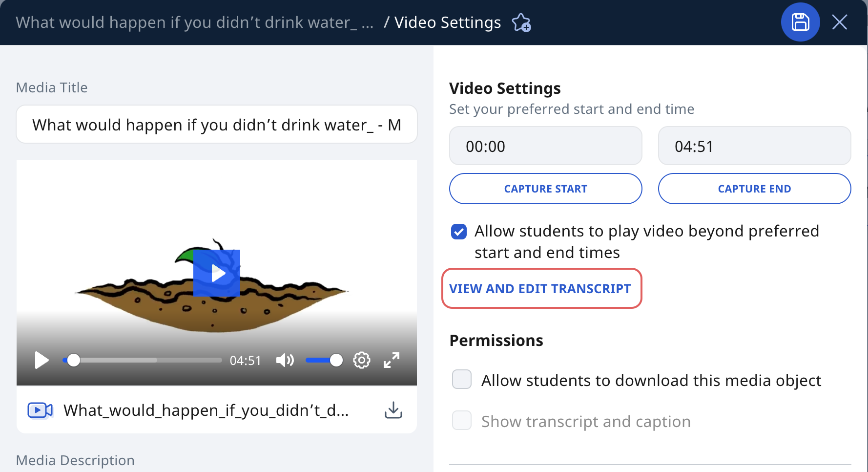Click the save disk icon in header
Image resolution: width=868 pixels, height=472 pixels.
pos(800,22)
